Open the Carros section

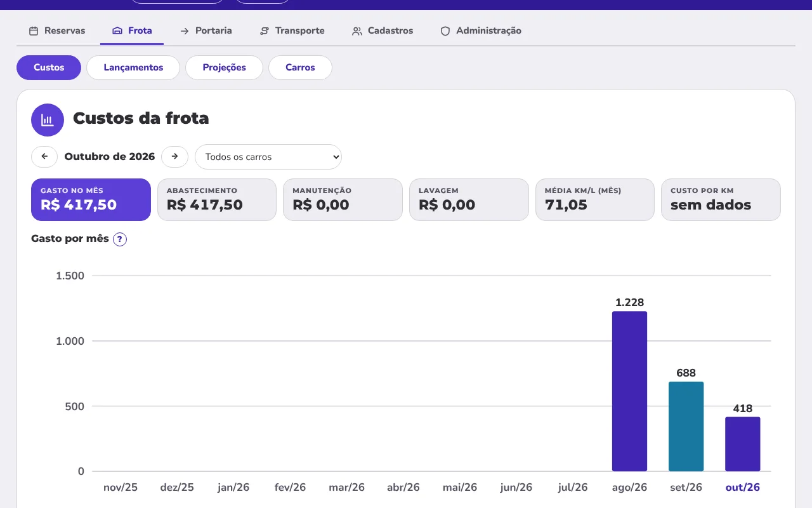300,67
